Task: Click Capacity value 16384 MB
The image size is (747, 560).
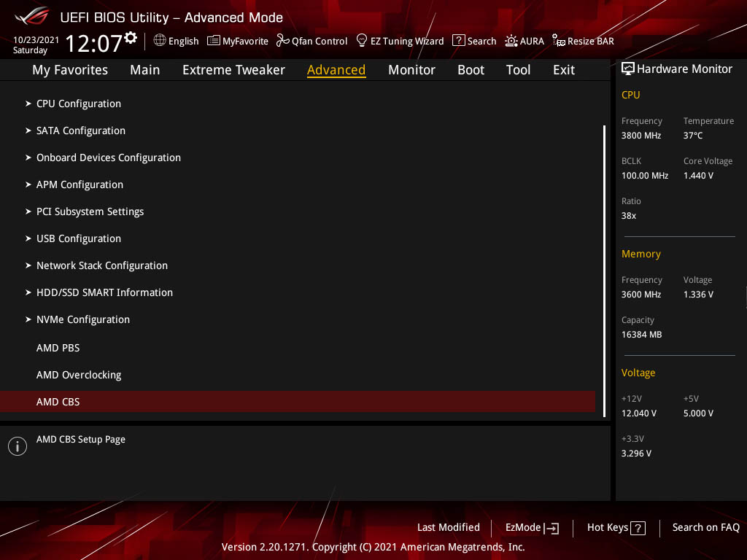Action: (x=641, y=334)
